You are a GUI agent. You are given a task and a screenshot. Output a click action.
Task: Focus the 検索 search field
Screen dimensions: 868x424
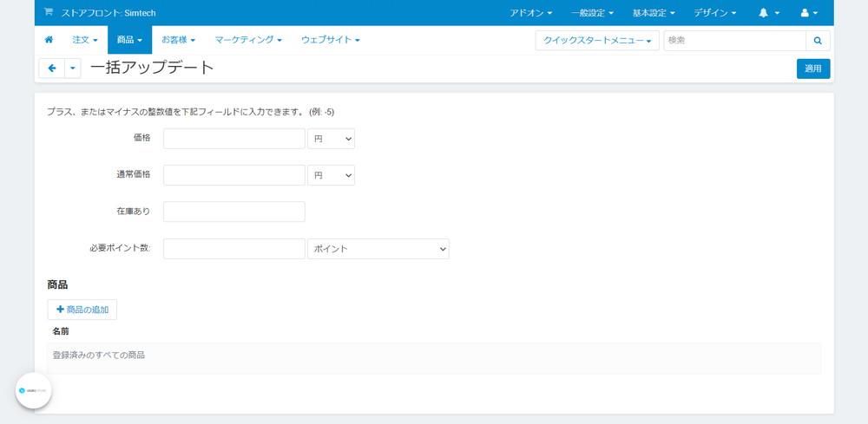(x=734, y=41)
